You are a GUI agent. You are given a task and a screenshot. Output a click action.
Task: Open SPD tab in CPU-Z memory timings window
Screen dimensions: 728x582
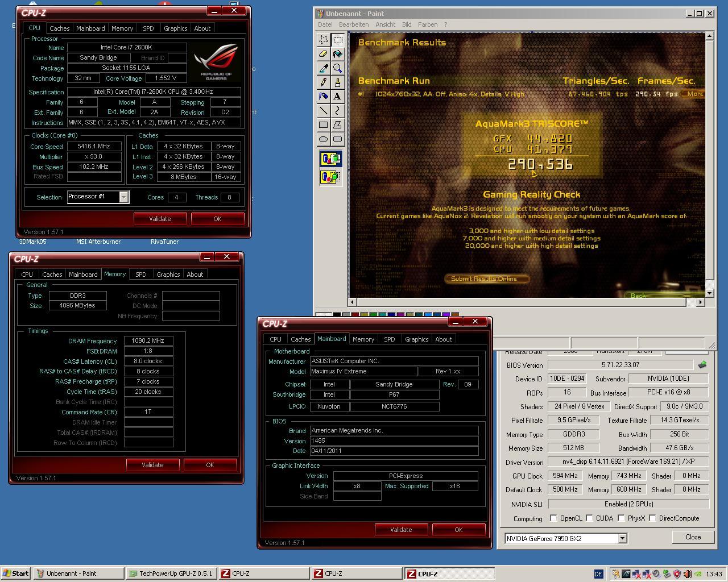pyautogui.click(x=140, y=274)
